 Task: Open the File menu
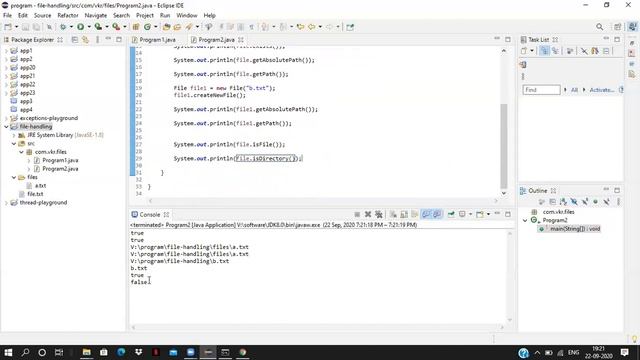click(x=7, y=16)
